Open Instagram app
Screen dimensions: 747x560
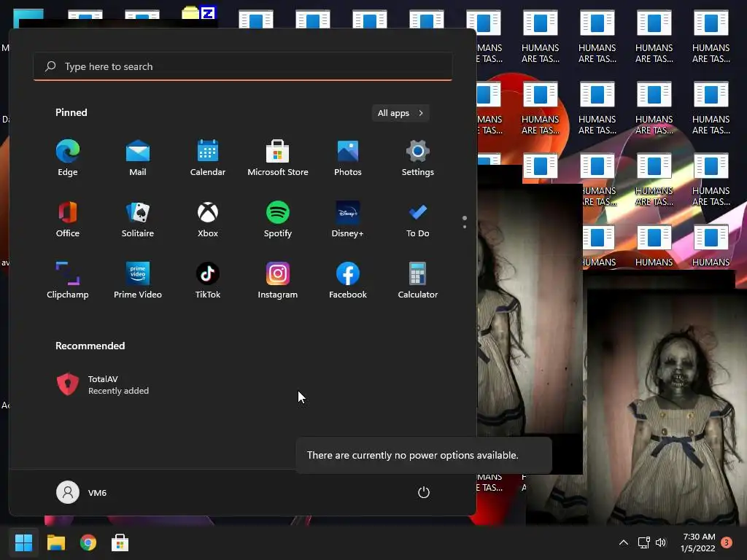[278, 281]
